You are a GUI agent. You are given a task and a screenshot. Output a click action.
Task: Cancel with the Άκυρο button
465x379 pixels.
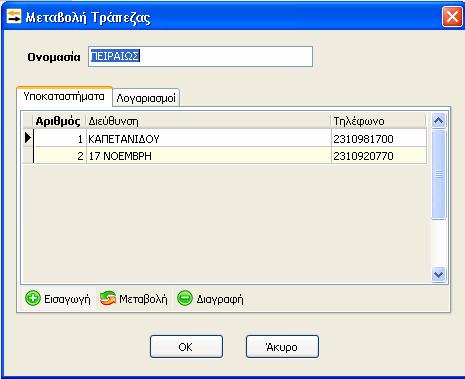click(x=282, y=347)
